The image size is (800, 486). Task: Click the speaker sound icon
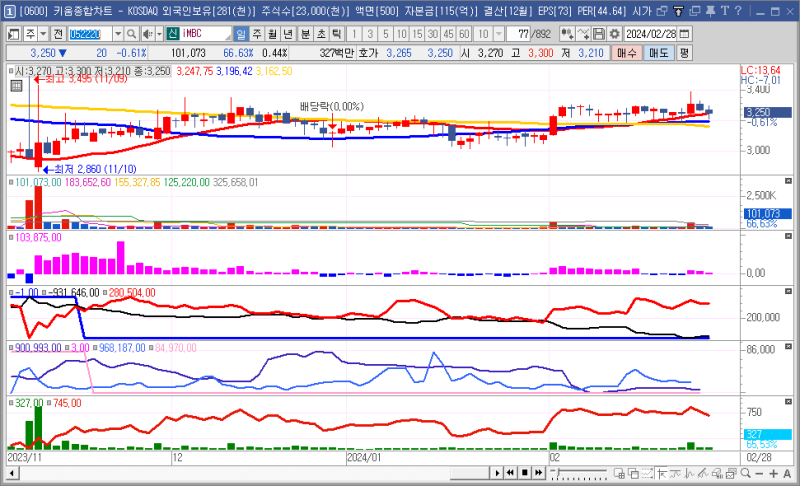[x=147, y=33]
